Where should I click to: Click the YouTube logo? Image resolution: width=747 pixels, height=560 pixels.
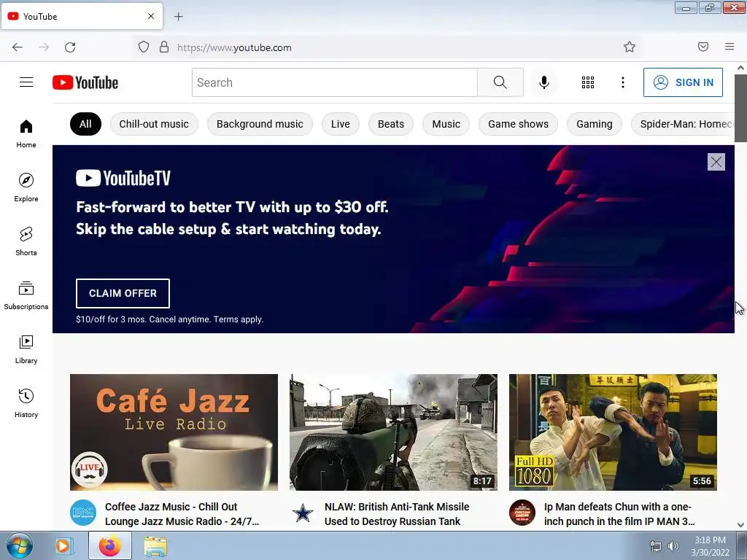click(x=85, y=82)
